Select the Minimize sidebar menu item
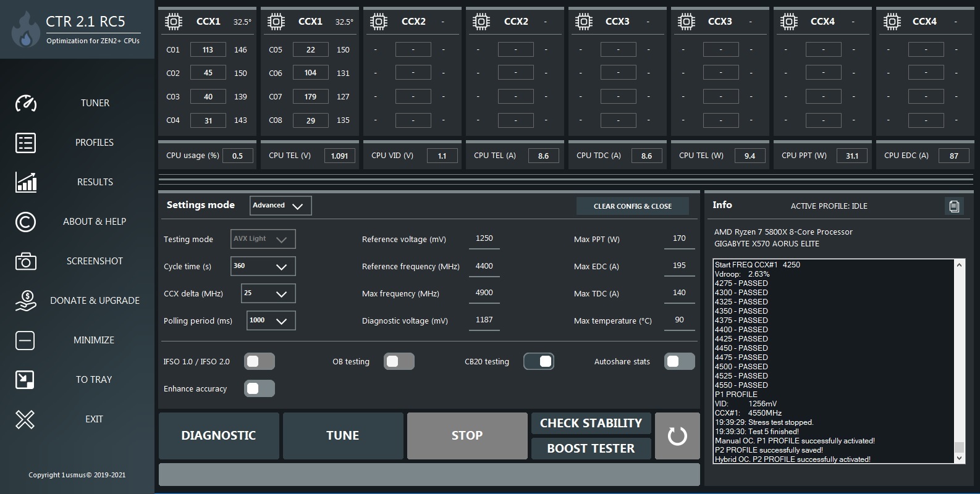The width and height of the screenshot is (980, 494). (94, 340)
